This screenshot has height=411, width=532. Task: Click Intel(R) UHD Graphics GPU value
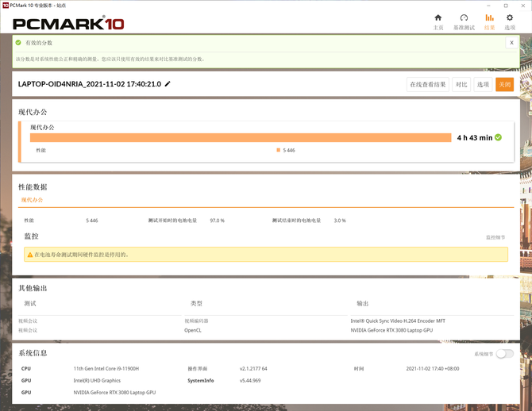click(97, 381)
